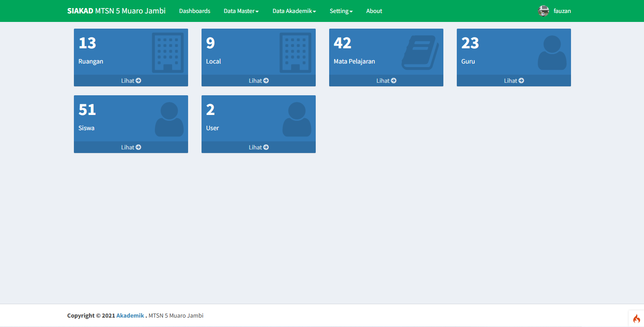Click the flame icon at bottom right
The width and height of the screenshot is (644, 327).
coord(636,319)
